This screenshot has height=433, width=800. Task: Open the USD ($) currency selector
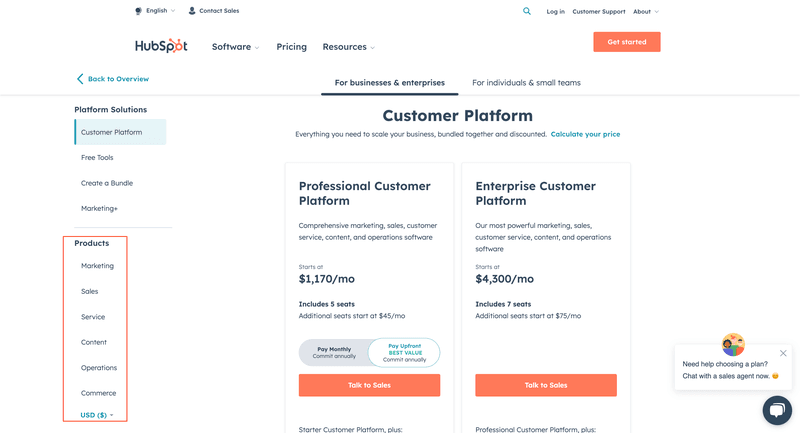(x=96, y=415)
